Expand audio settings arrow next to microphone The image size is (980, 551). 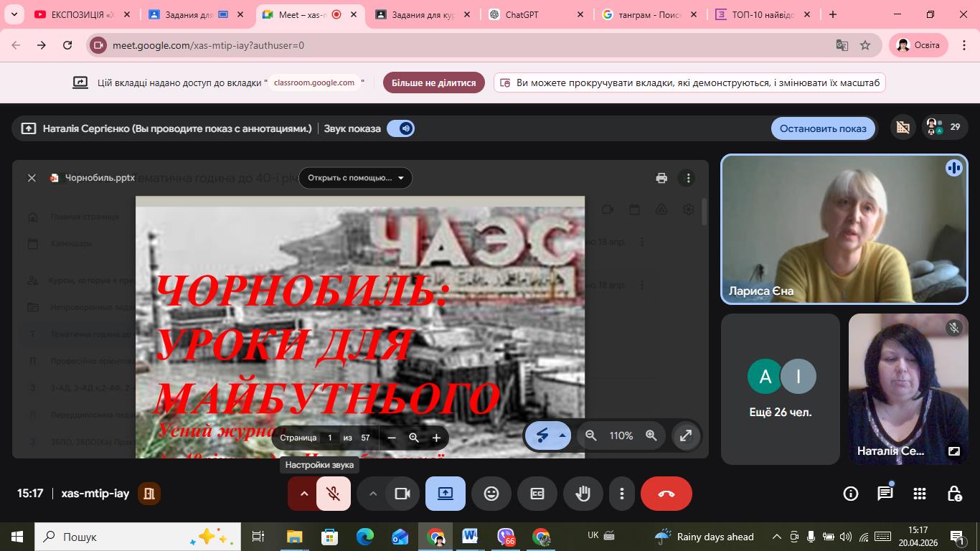(x=303, y=494)
